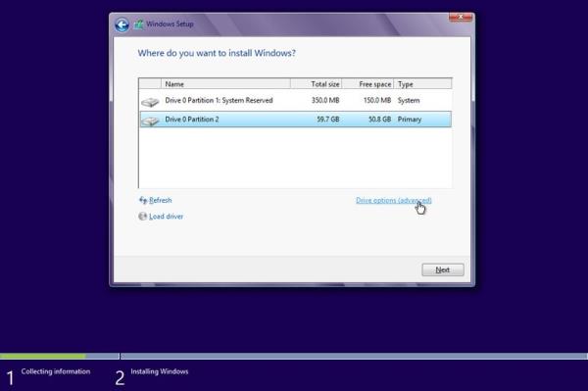
Task: Sort by the Name column header
Action: point(225,84)
